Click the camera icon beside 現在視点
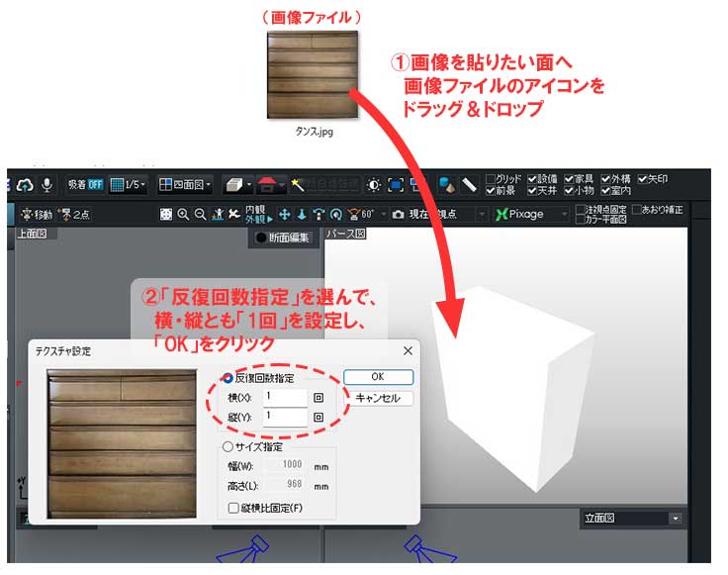Screen dimensions: 728x575 click(398, 214)
